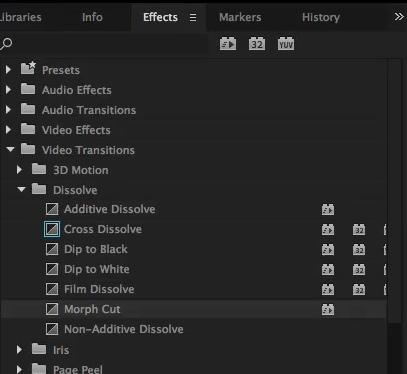Select the Audio Effects folder icon
This screenshot has width=407, height=374.
(x=28, y=89)
